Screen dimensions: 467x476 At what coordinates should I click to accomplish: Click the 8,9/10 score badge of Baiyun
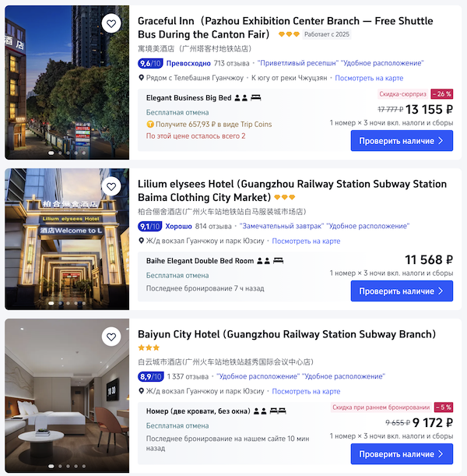pos(151,377)
